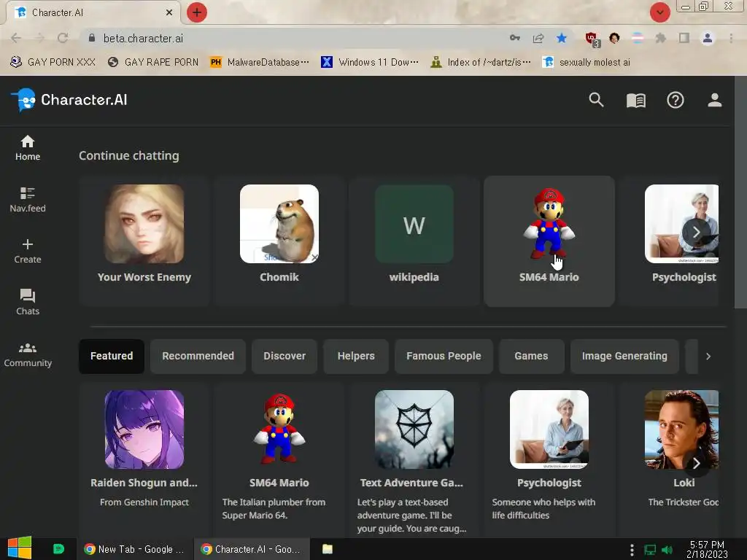This screenshot has height=560, width=747.
Task: Click the network tray icon
Action: tap(650, 550)
